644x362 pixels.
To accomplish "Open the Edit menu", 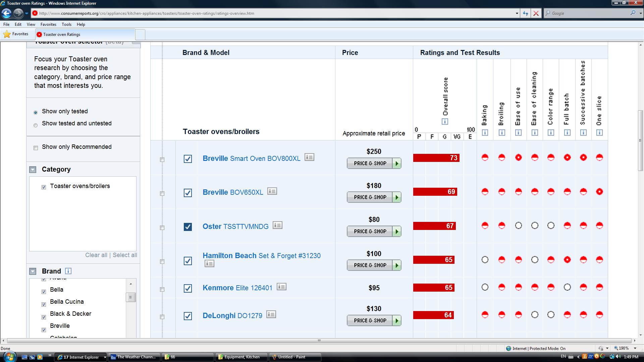I will [18, 24].
